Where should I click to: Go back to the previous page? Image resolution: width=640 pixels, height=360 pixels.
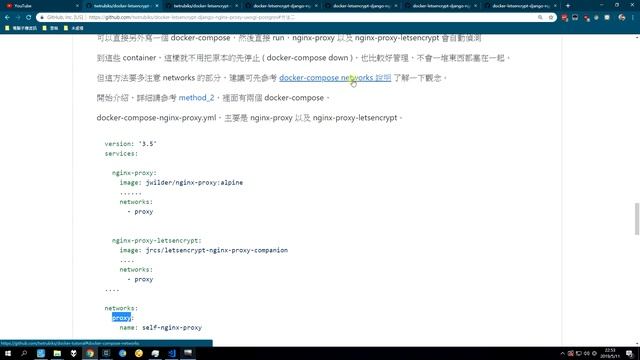(7, 18)
